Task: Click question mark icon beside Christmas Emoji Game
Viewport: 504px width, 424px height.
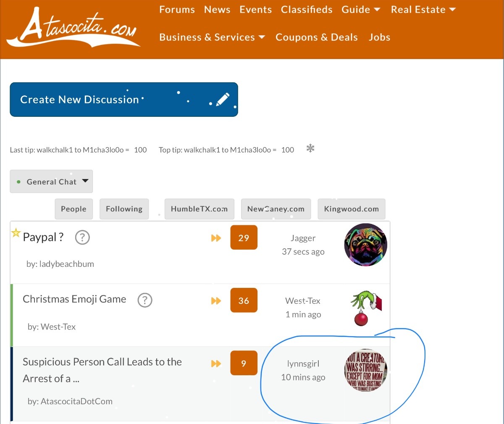Action: (145, 300)
